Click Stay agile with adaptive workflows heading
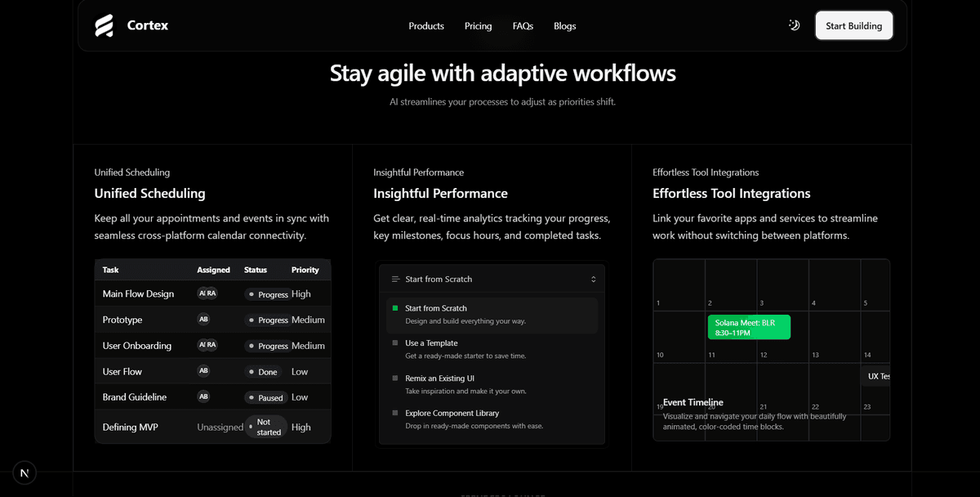This screenshot has width=980, height=497. click(x=502, y=74)
